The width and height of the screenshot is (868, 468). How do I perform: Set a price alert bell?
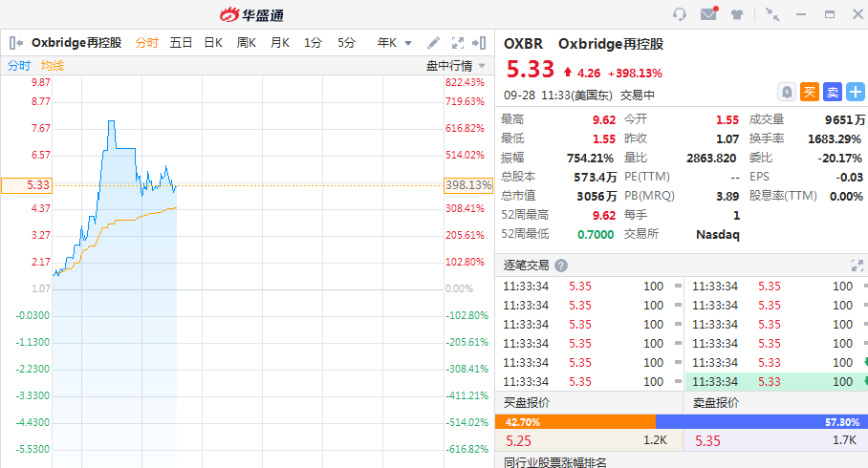pos(787,92)
